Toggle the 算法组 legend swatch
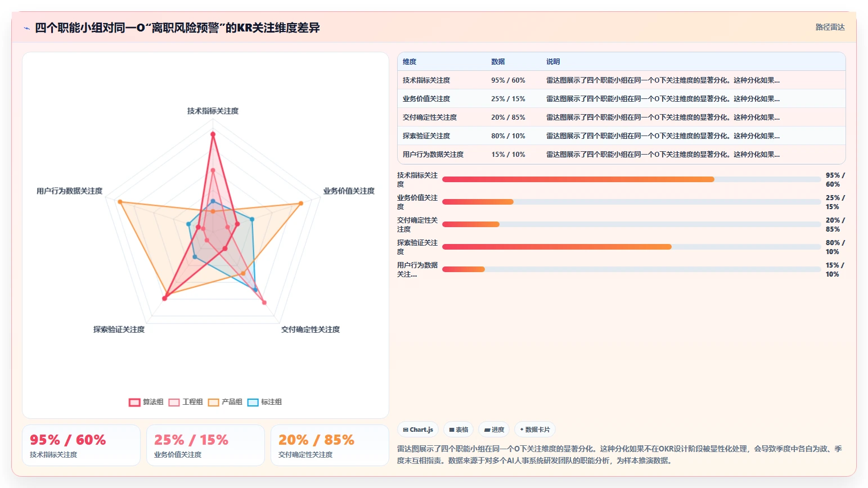Viewport: 868px width, 488px height. (134, 402)
